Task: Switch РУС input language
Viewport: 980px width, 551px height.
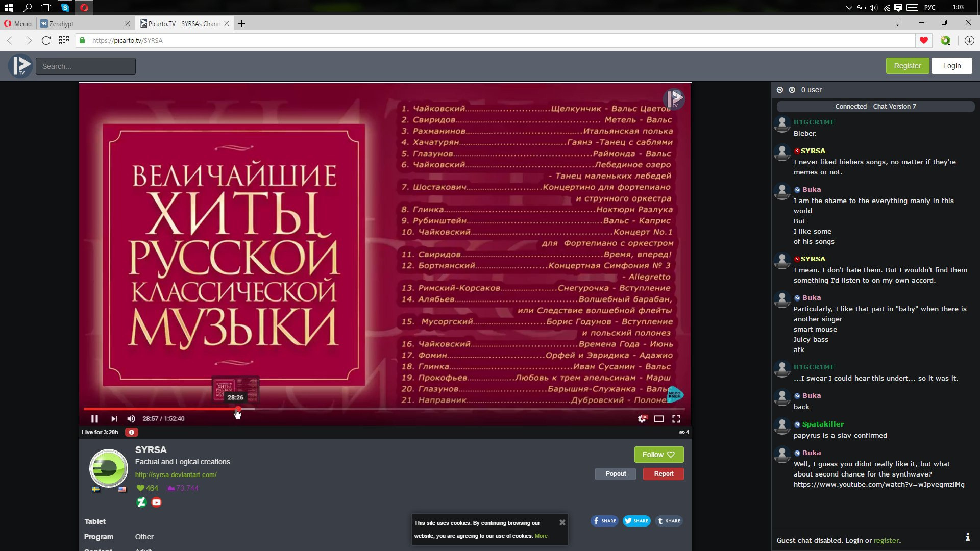Action: coord(930,7)
